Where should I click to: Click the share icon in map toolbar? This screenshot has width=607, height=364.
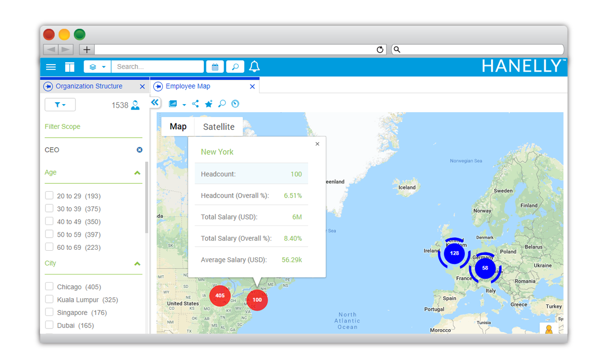196,104
